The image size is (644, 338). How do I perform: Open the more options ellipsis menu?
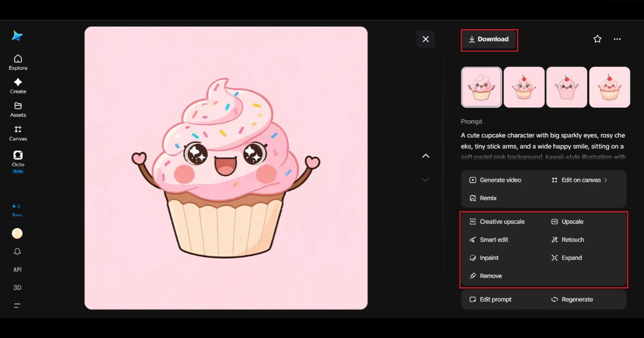617,39
